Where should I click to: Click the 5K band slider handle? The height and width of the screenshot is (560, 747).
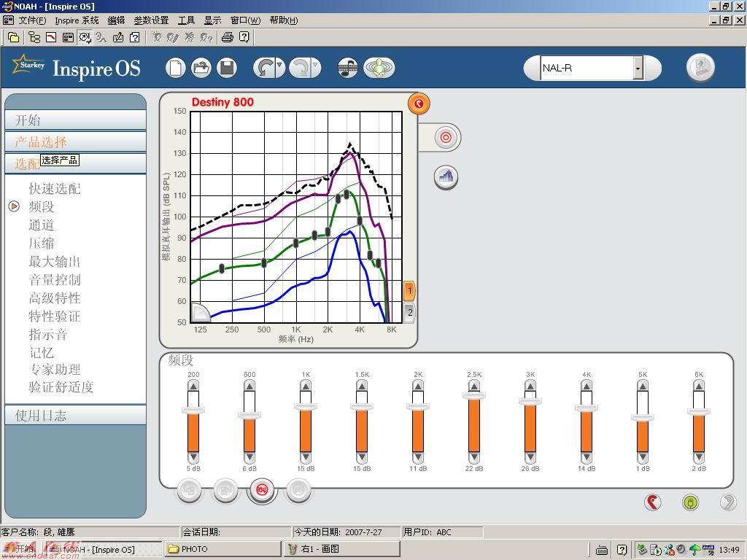pos(643,418)
